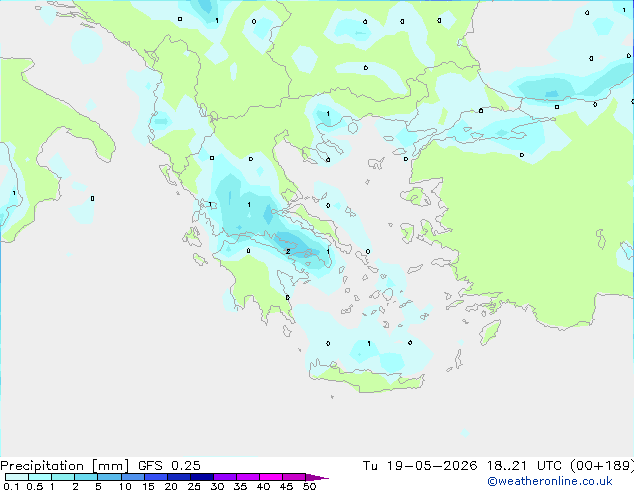Choose the 20–25 mm legend color swatch
This screenshot has width=634, height=490.
pyautogui.click(x=178, y=477)
